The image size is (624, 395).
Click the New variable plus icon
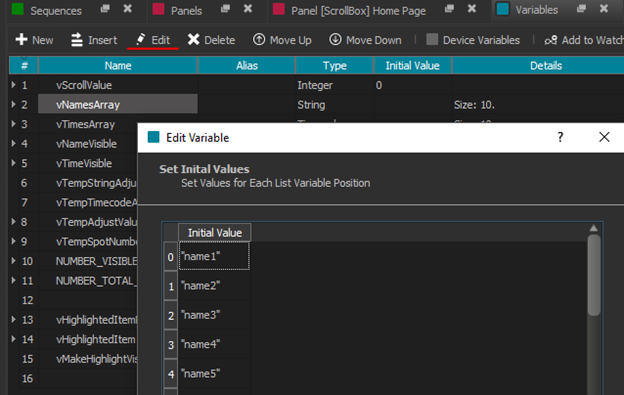click(x=21, y=40)
